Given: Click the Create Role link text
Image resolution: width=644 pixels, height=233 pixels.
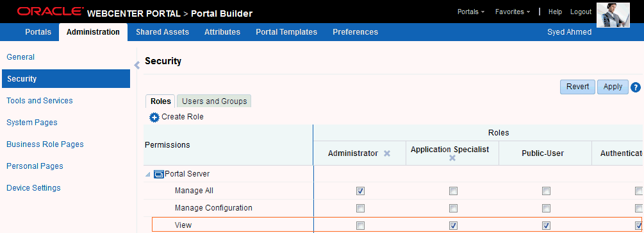Looking at the screenshot, I should [x=183, y=117].
